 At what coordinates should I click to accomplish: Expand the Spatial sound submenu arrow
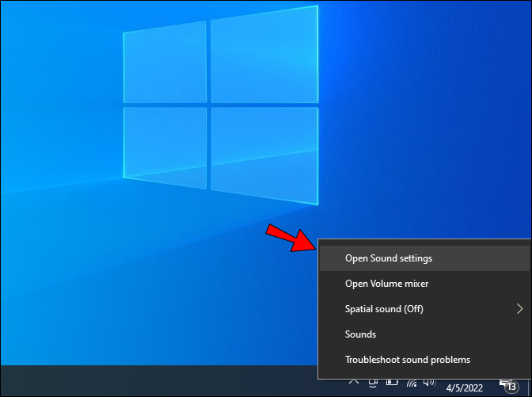click(x=519, y=309)
